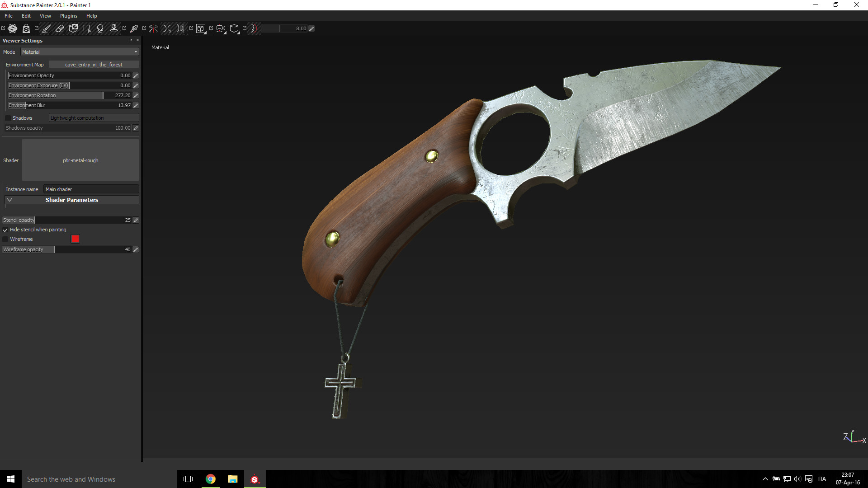Enable the symmetry option on the toolbar
Image resolution: width=868 pixels, height=488 pixels.
(152, 28)
